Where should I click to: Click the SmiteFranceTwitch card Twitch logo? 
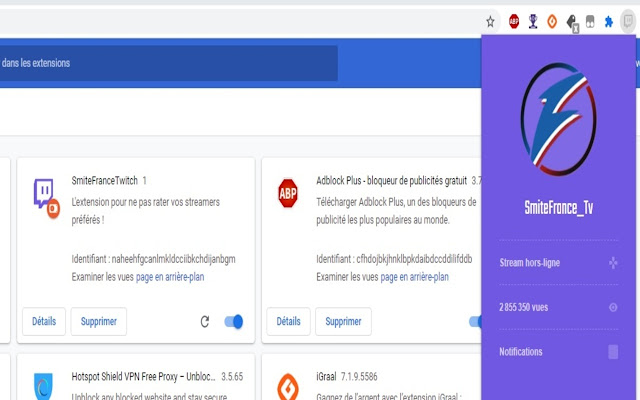click(x=46, y=198)
